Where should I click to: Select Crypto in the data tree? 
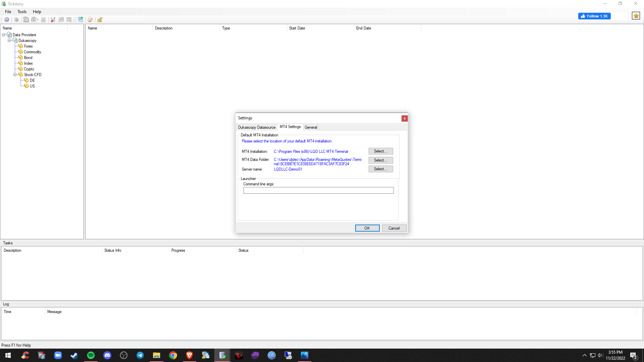tap(29, 69)
